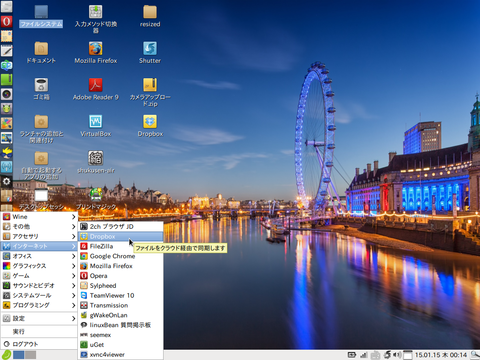
Task: Expand the ゲーム submenu
Action: (39, 276)
